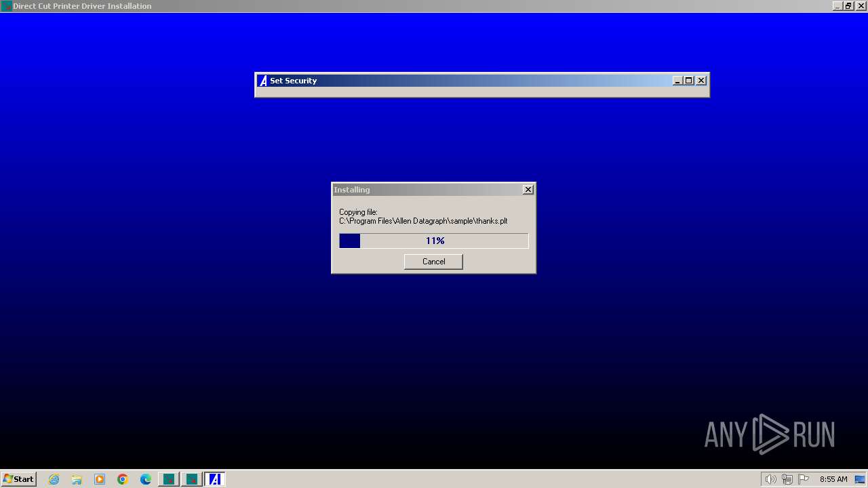Click the Show Desktop tray monitor icon

coord(860,479)
